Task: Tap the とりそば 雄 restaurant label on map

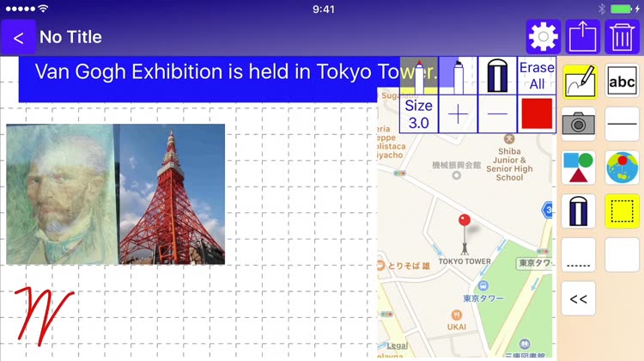Action: tap(408, 266)
